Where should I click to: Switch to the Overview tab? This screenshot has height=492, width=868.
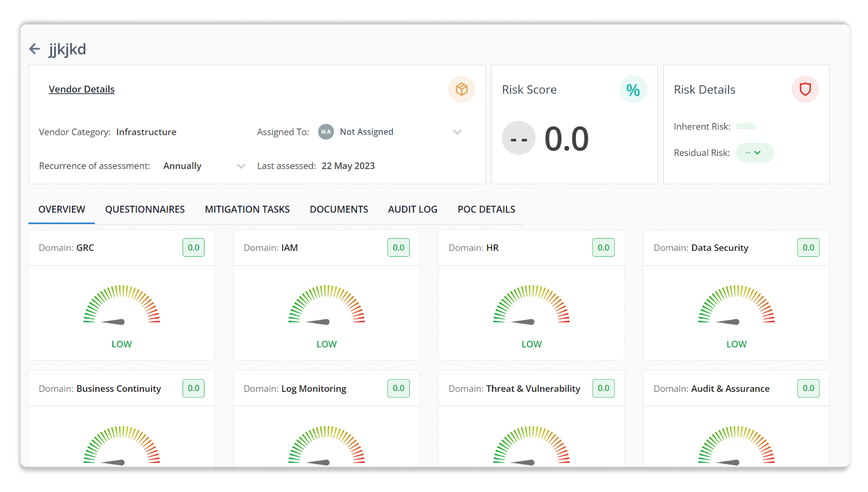(x=61, y=210)
